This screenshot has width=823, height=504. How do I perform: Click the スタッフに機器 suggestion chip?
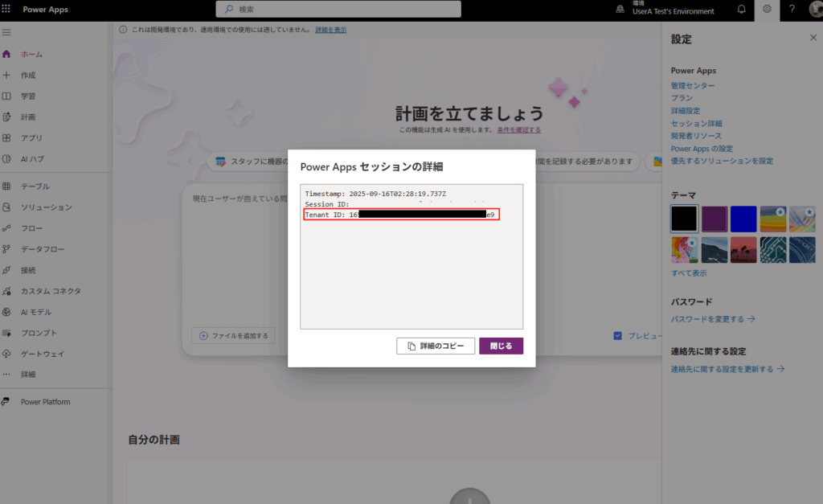click(249, 162)
